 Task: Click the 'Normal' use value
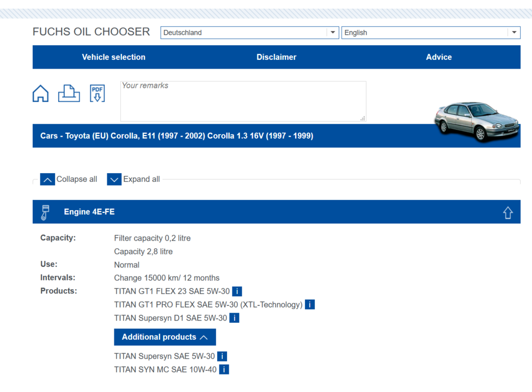[127, 265]
